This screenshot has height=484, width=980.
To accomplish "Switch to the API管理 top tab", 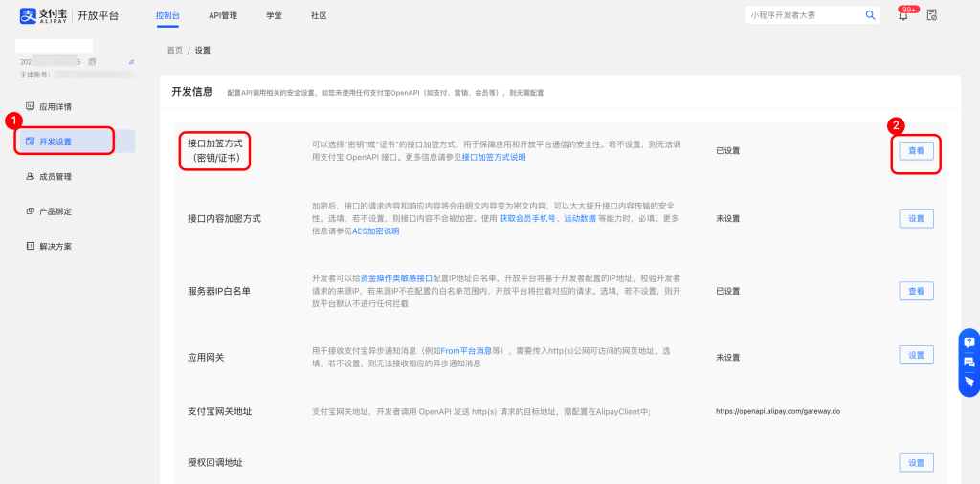I will pos(223,16).
